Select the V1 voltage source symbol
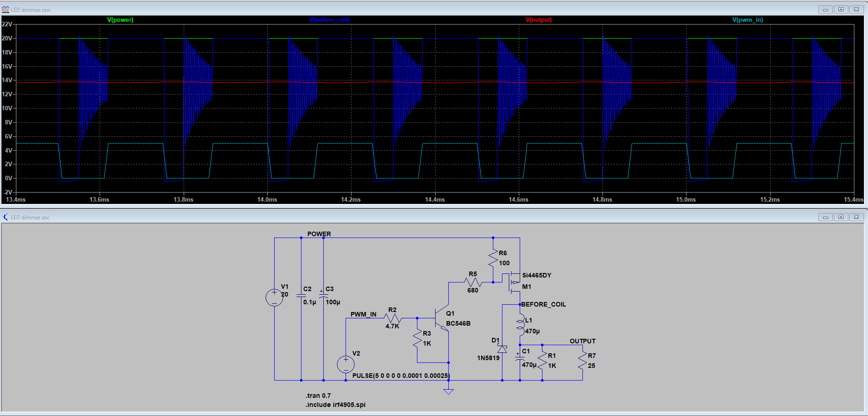 [274, 297]
